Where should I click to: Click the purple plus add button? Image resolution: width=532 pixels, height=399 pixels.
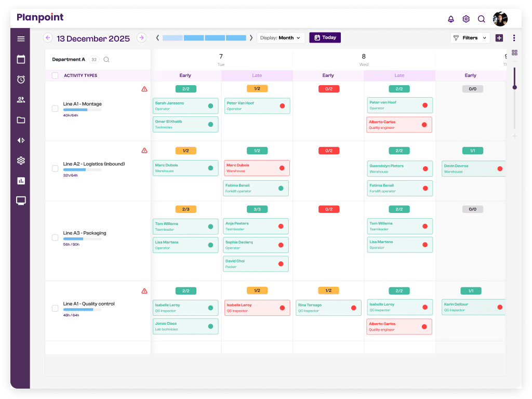coord(499,38)
